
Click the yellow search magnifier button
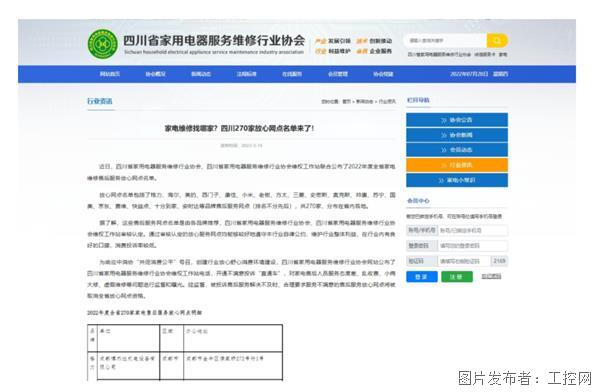pyautogui.click(x=497, y=41)
